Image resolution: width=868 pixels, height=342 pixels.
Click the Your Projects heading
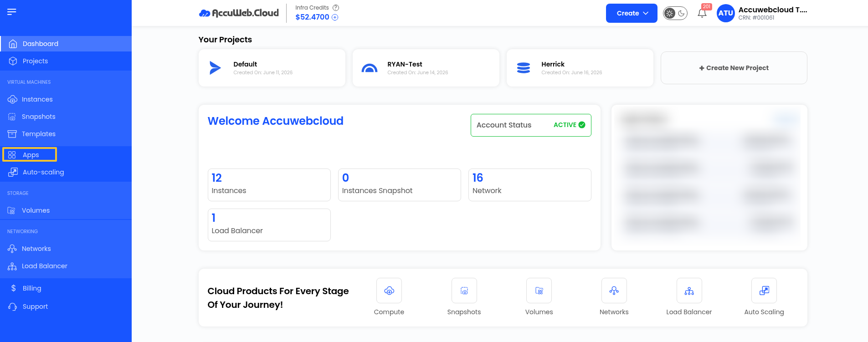pyautogui.click(x=225, y=40)
